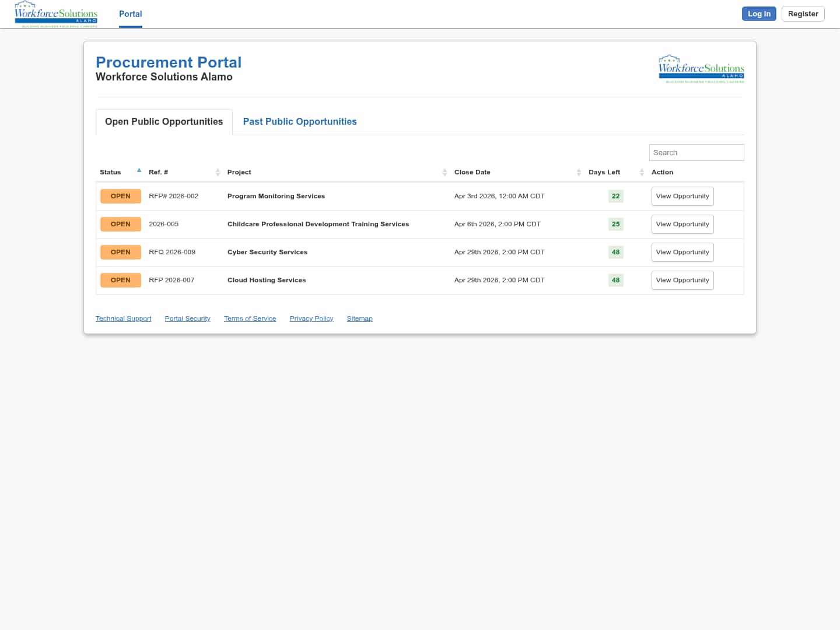Click the Workforce Solutions Alamo header logo
840x630 pixels.
pos(56,14)
